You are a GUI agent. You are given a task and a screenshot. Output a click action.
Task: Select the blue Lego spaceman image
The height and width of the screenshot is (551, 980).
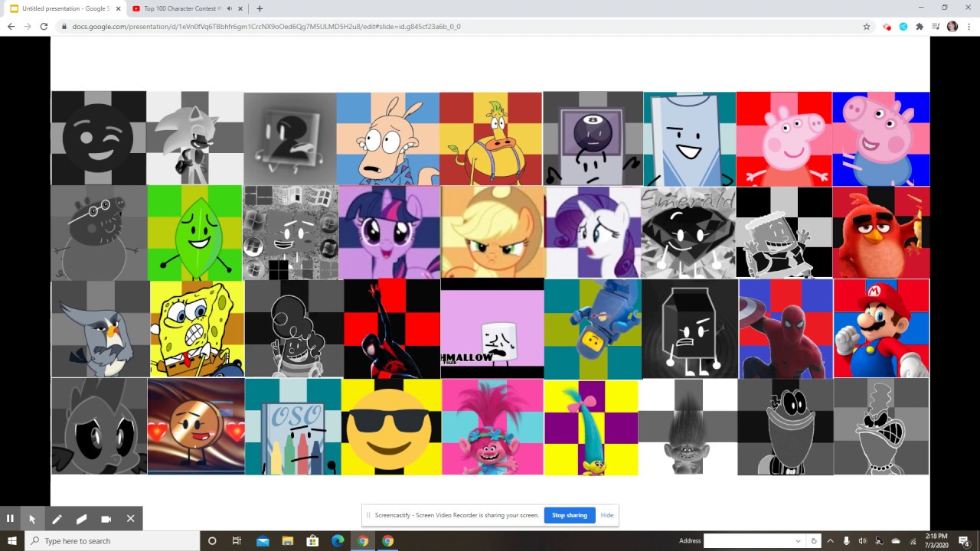click(x=593, y=329)
